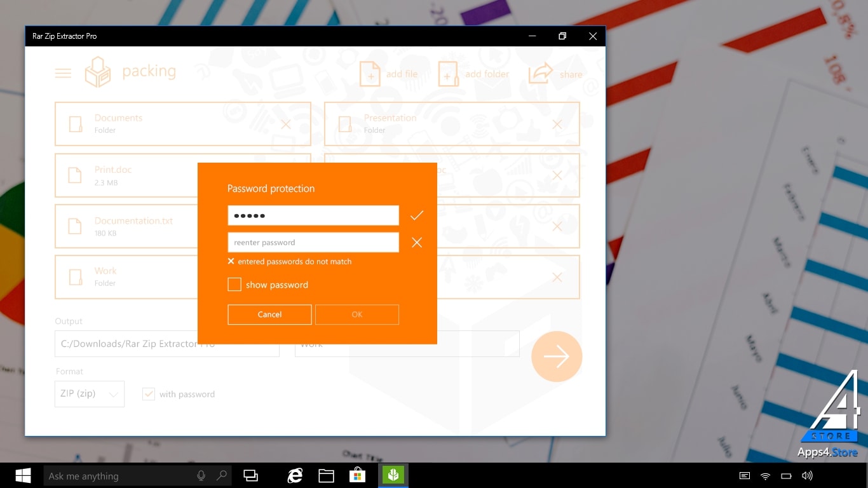
Task: Click the Cancel button in password dialog
Action: tap(269, 315)
